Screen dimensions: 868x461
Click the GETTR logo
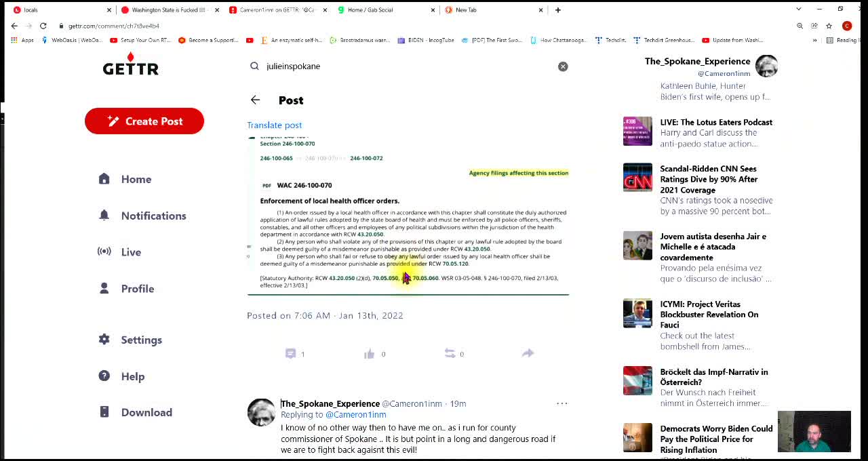point(130,64)
